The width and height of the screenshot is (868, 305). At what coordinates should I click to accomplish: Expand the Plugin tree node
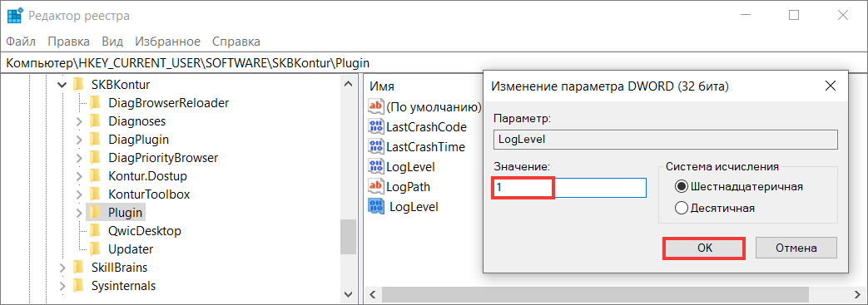click(79, 213)
